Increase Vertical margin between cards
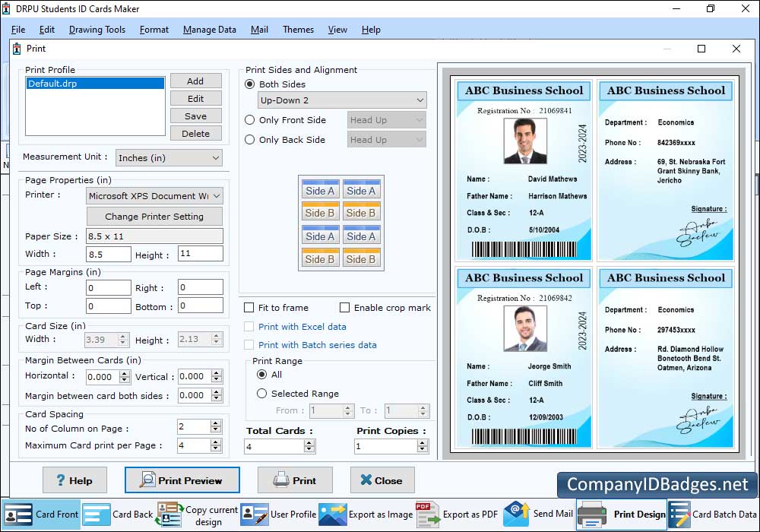 click(217, 372)
